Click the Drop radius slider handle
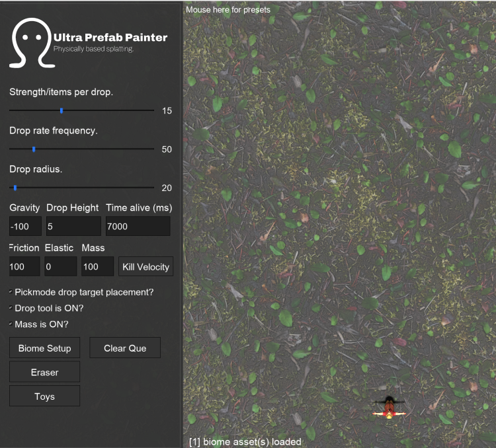This screenshot has width=496, height=448. click(x=15, y=188)
